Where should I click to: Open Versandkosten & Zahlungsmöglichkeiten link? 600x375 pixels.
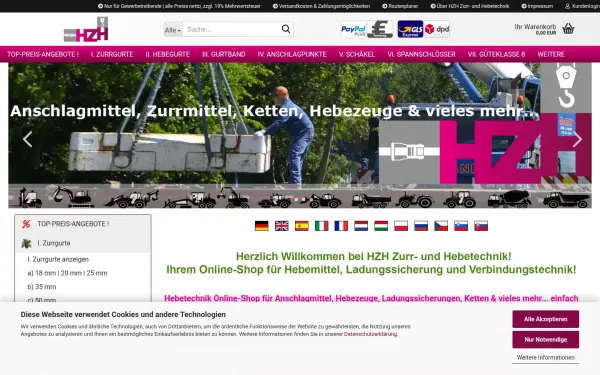pos(321,6)
